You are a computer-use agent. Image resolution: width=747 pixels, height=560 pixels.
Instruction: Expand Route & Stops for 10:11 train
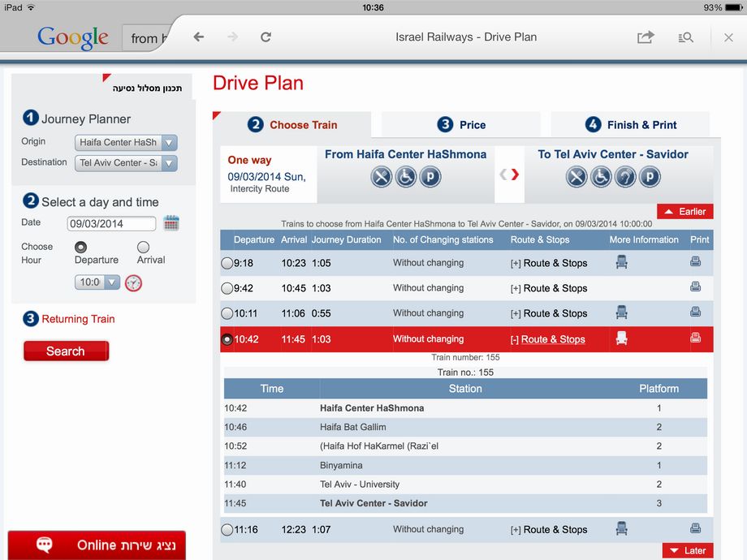549,313
